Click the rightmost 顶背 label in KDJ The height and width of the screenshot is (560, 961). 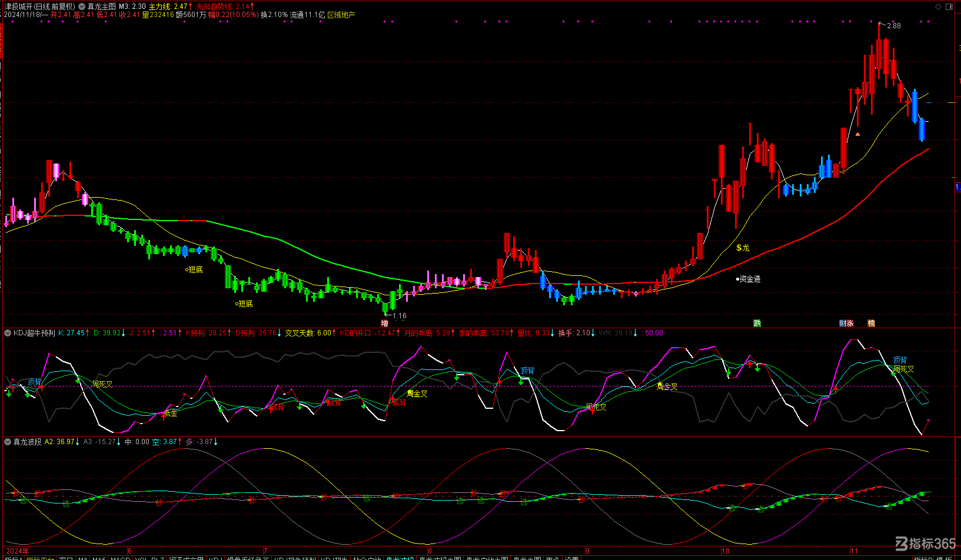pyautogui.click(x=900, y=360)
